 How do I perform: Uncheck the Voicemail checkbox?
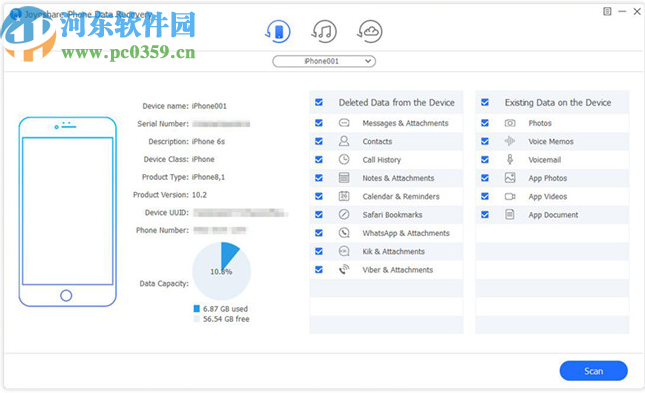(x=485, y=160)
